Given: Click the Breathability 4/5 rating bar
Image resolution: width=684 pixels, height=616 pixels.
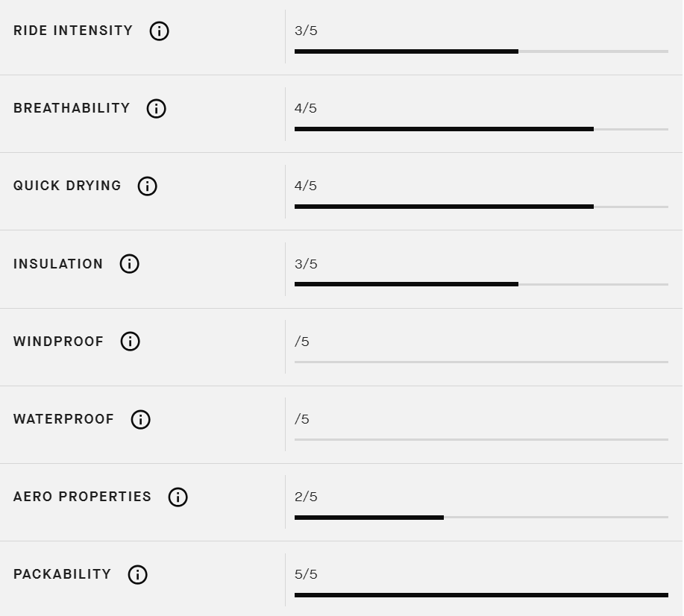Looking at the screenshot, I should [x=481, y=129].
